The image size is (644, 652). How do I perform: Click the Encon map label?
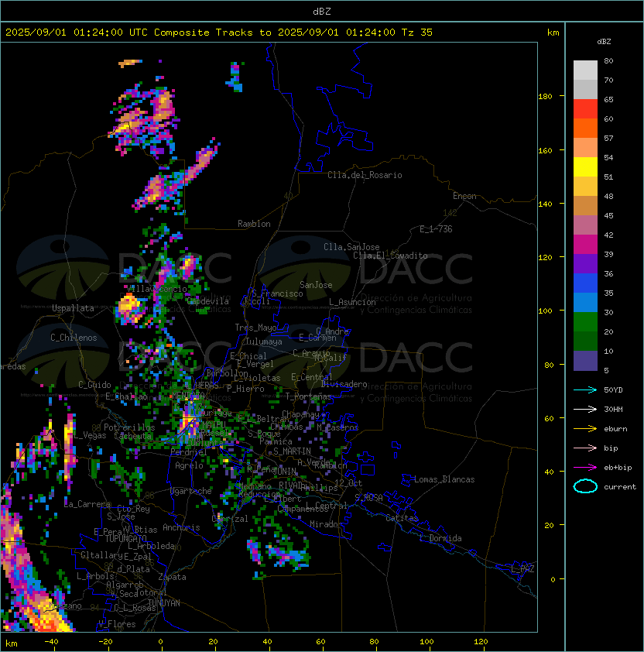click(x=464, y=196)
